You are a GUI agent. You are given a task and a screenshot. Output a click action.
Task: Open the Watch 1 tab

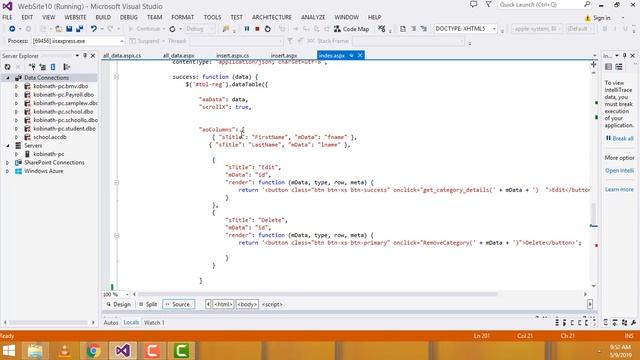(154, 322)
